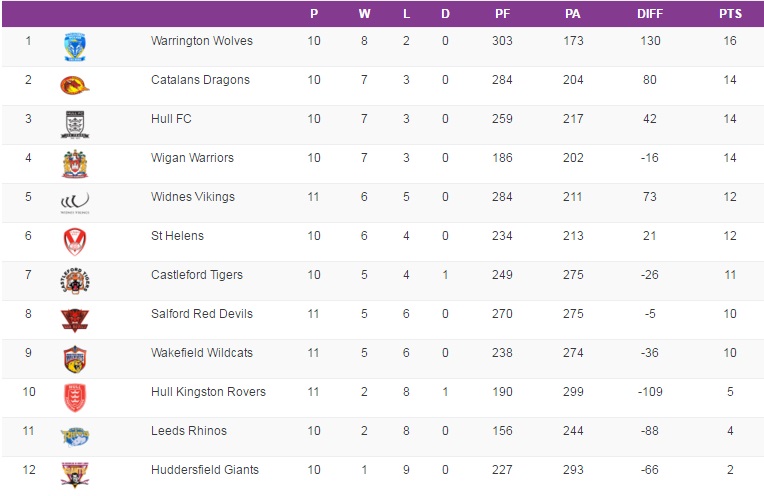Click the PF column header
764x496 pixels.
pos(503,14)
